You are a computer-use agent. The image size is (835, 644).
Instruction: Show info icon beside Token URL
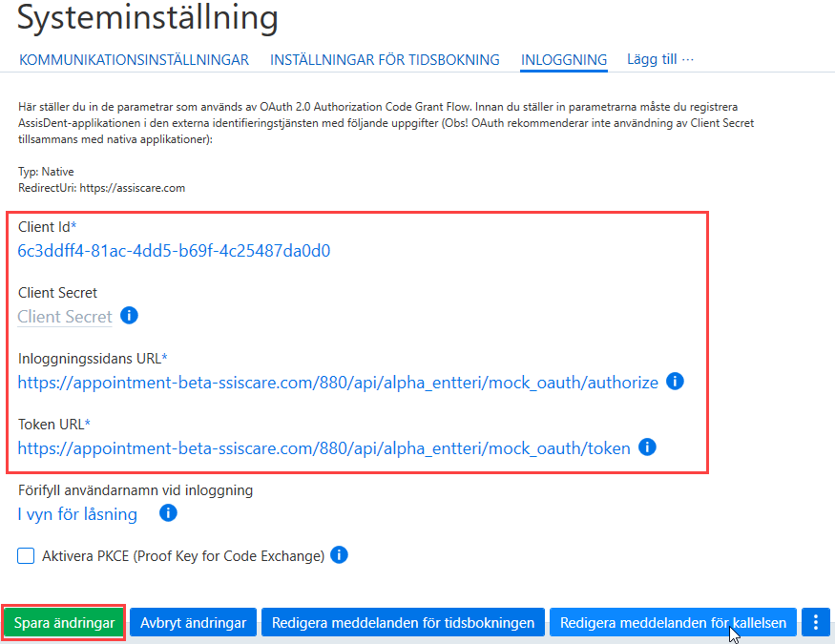pyautogui.click(x=647, y=447)
